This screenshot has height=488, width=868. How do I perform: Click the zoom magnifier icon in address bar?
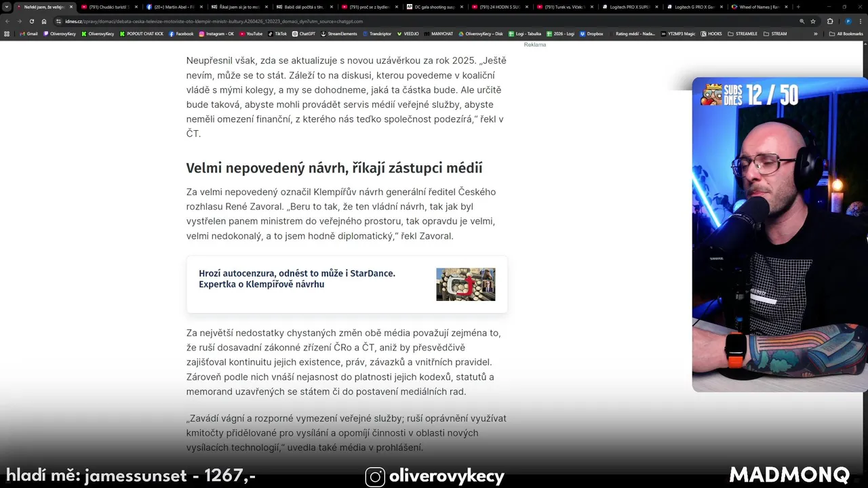click(x=802, y=21)
